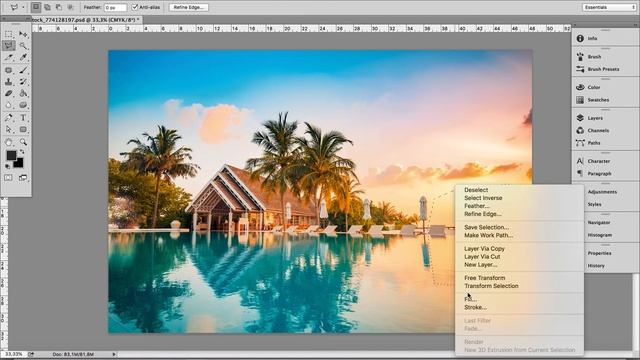
Task: Choose Feather... in the context menu
Action: (x=476, y=206)
